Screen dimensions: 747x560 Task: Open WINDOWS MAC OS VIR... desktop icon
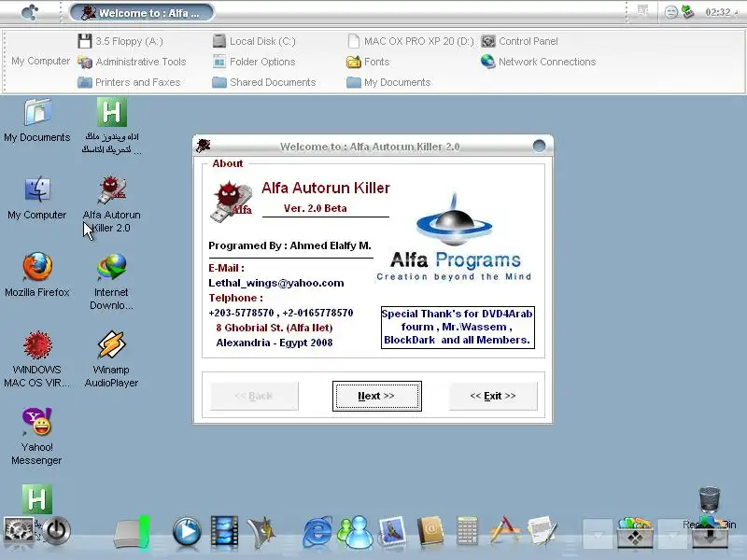(37, 359)
